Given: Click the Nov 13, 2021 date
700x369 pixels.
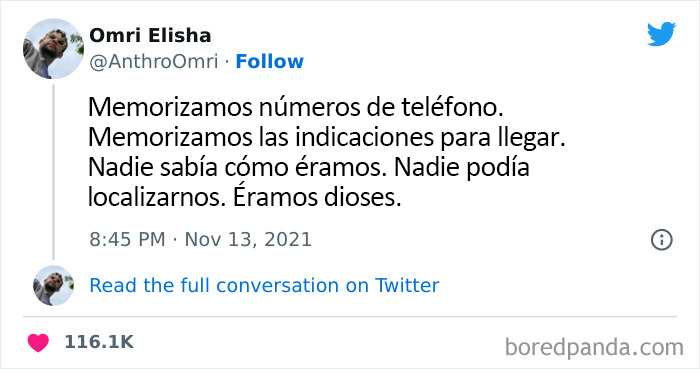Looking at the screenshot, I should [248, 240].
